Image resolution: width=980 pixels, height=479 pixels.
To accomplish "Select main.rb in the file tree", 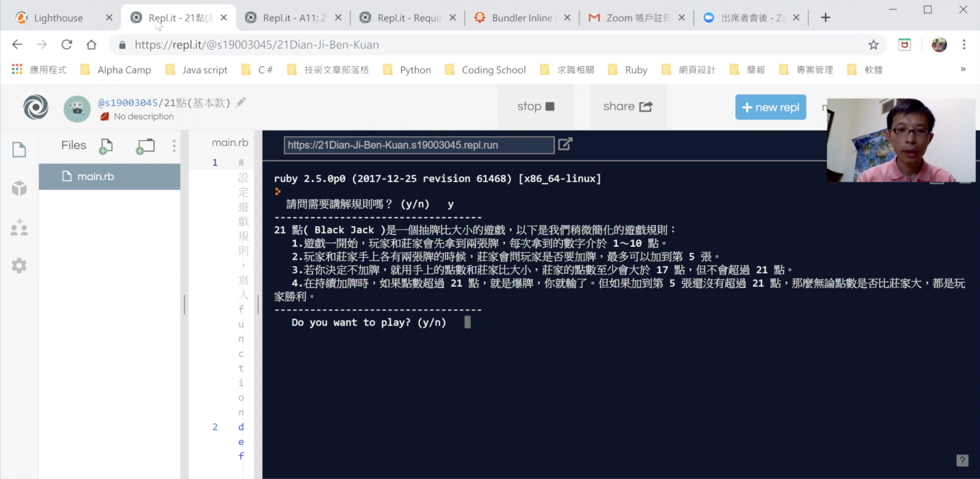I will click(110, 176).
